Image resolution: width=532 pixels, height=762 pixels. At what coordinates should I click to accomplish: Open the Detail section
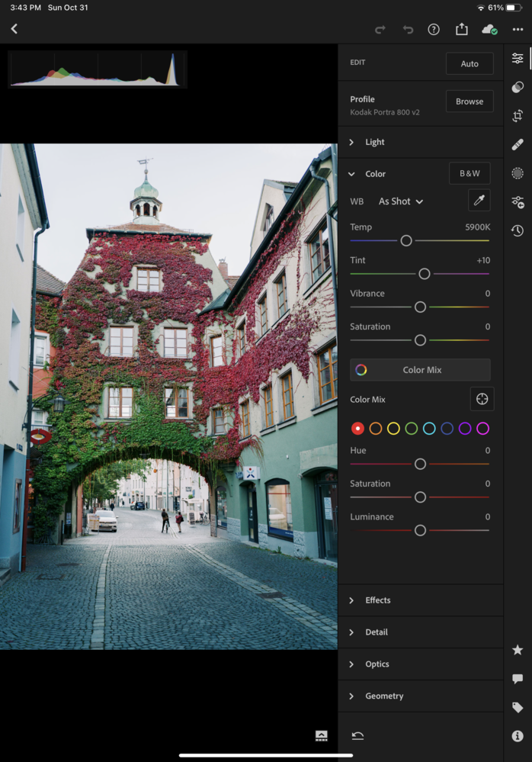(x=376, y=632)
